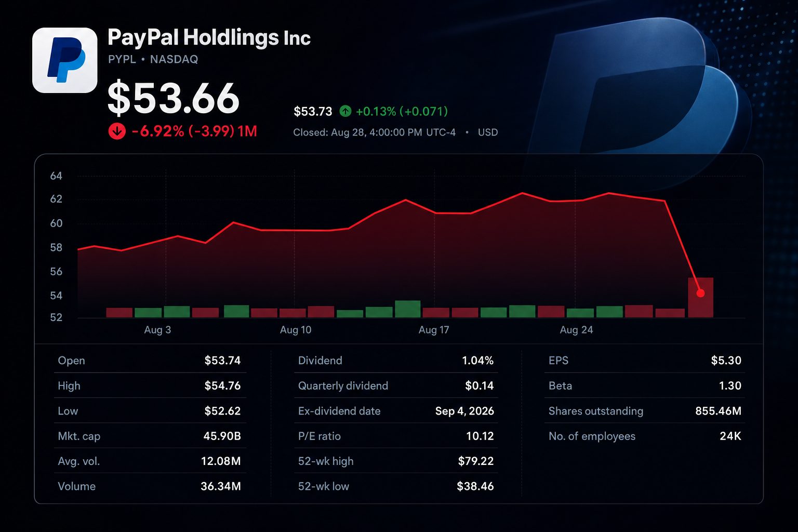Image resolution: width=798 pixels, height=532 pixels.
Task: Click the "PayPal Holdings Inc" title
Action: tap(209, 37)
